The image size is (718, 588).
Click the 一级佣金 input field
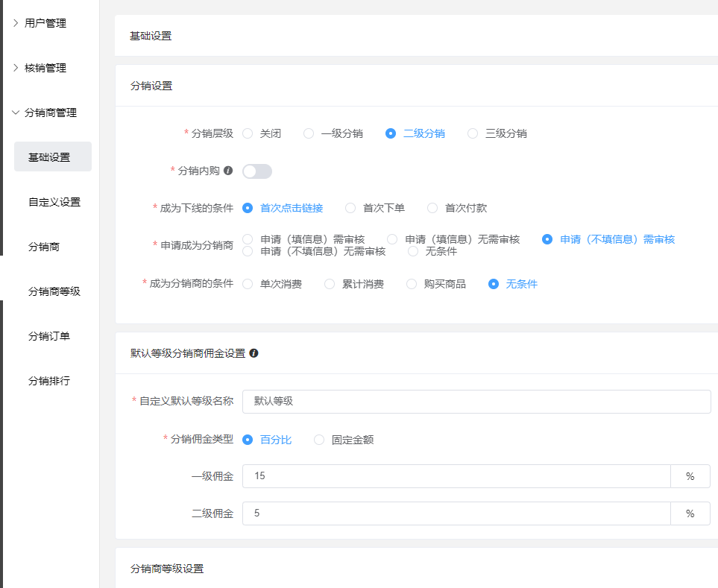[456, 476]
